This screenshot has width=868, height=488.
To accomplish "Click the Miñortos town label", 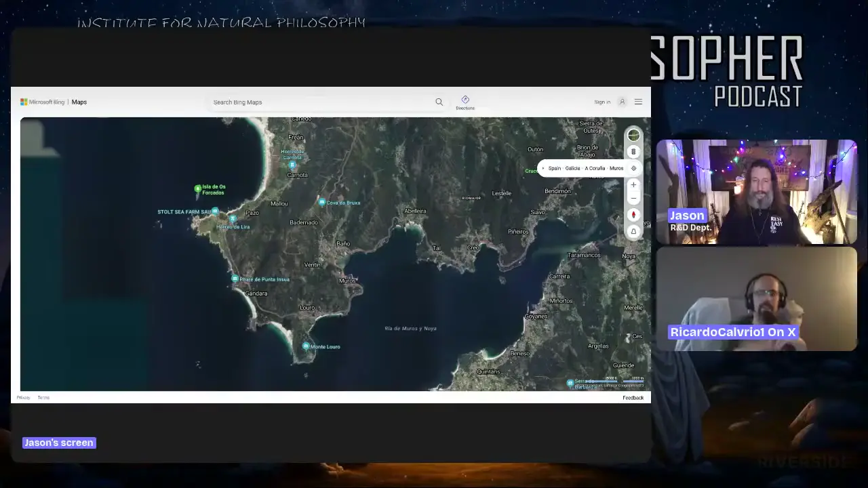I will (561, 301).
